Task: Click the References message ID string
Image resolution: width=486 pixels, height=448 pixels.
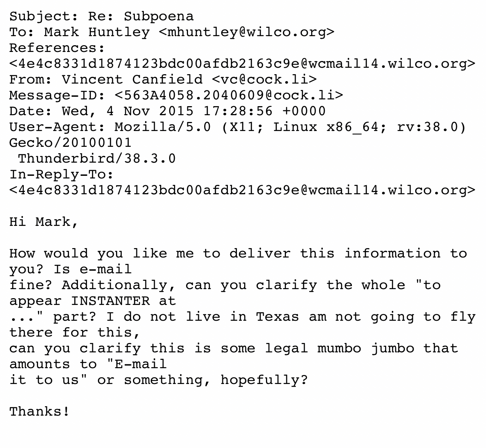Action: click(x=242, y=64)
